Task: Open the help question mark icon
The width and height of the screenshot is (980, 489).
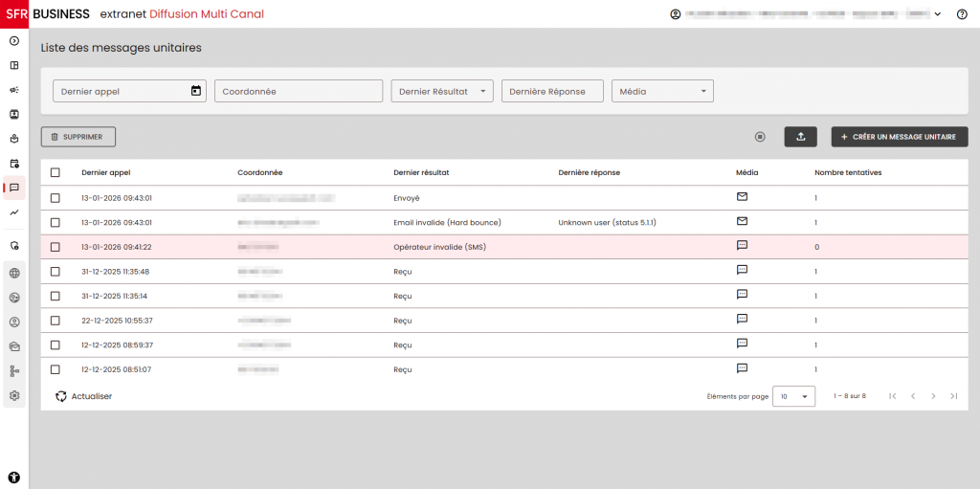Action: pyautogui.click(x=962, y=14)
